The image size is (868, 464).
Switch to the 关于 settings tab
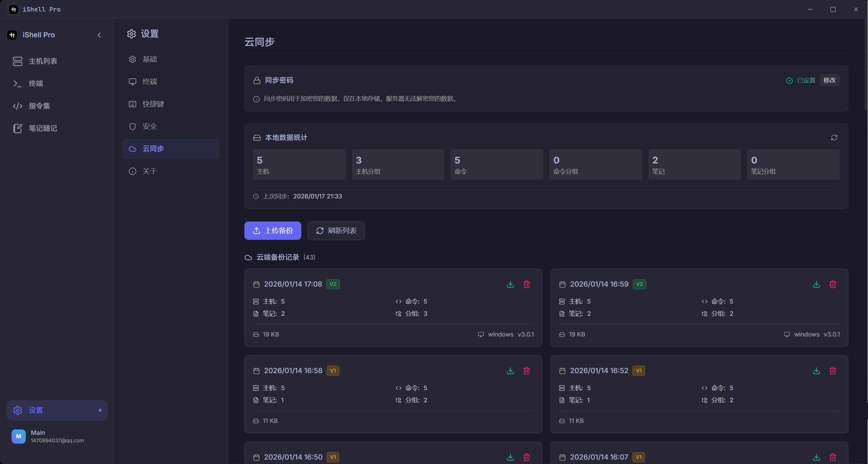point(171,171)
